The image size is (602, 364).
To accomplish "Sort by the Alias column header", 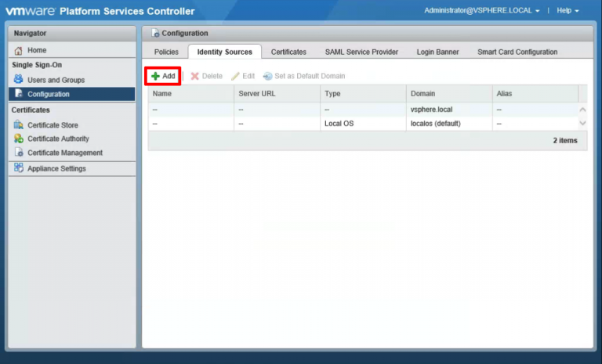I will coord(535,94).
